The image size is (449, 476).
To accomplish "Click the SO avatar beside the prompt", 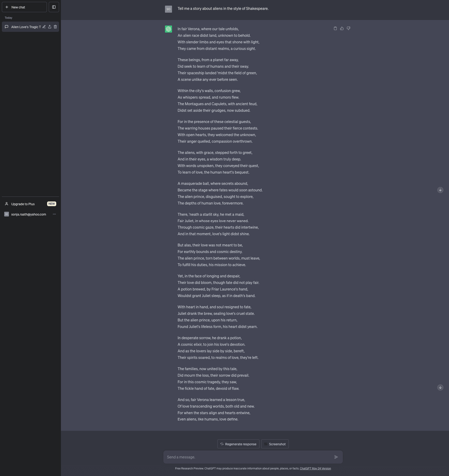I will pos(168,9).
